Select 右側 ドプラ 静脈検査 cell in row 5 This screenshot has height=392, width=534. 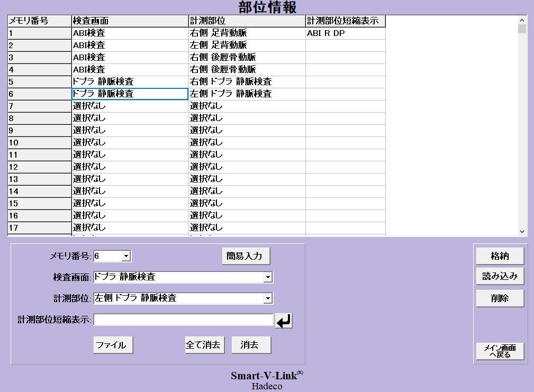click(x=247, y=81)
